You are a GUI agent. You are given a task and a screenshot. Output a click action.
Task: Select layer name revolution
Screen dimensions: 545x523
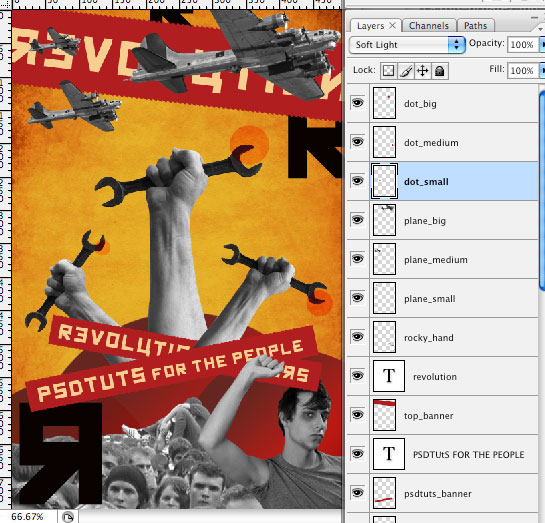pyautogui.click(x=435, y=377)
